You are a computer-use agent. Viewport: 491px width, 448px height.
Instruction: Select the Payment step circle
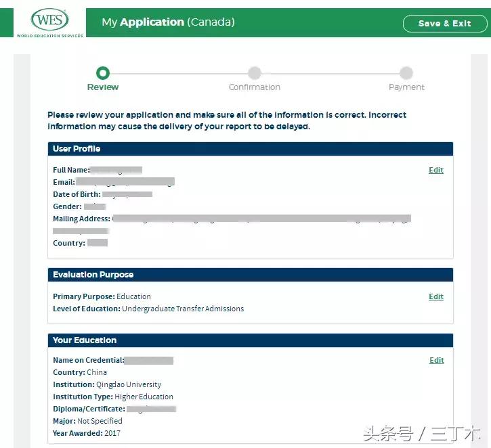click(x=406, y=73)
